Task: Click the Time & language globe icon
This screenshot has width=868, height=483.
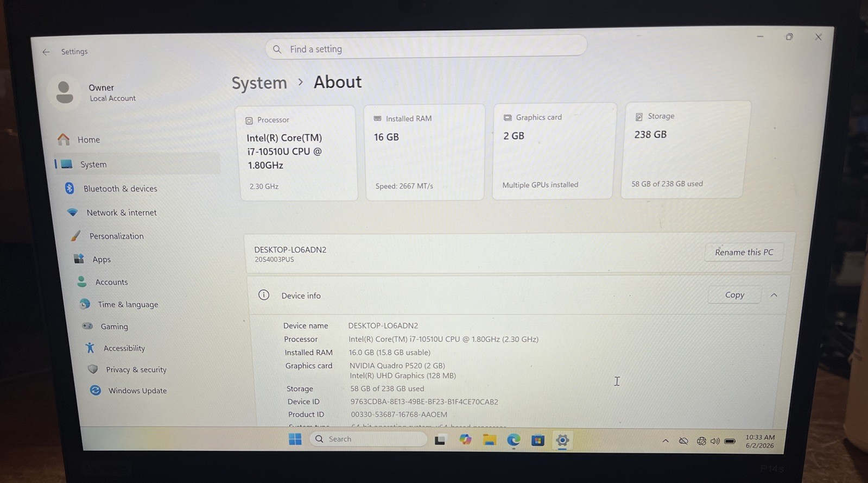Action: tap(85, 304)
